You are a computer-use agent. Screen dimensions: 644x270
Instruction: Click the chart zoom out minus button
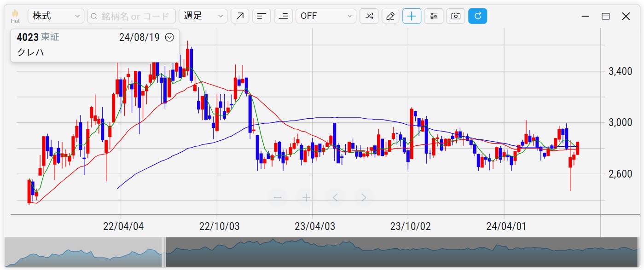[x=278, y=198]
